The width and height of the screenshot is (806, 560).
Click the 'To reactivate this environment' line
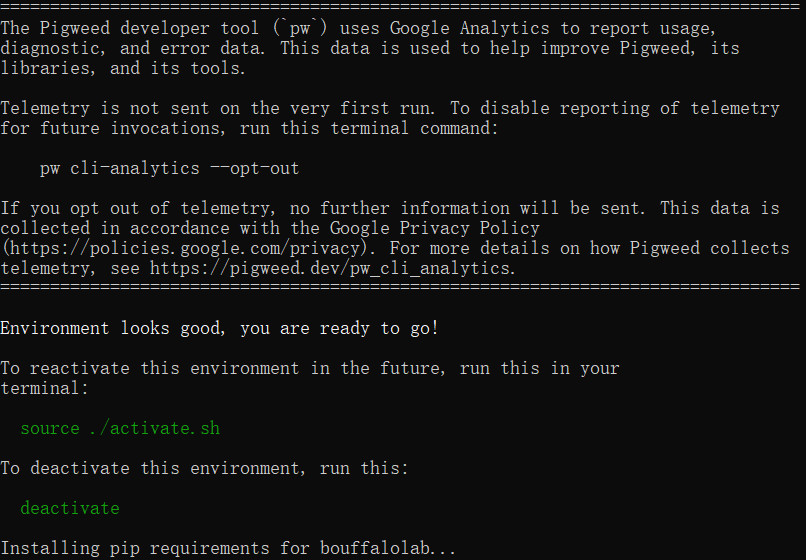[310, 368]
